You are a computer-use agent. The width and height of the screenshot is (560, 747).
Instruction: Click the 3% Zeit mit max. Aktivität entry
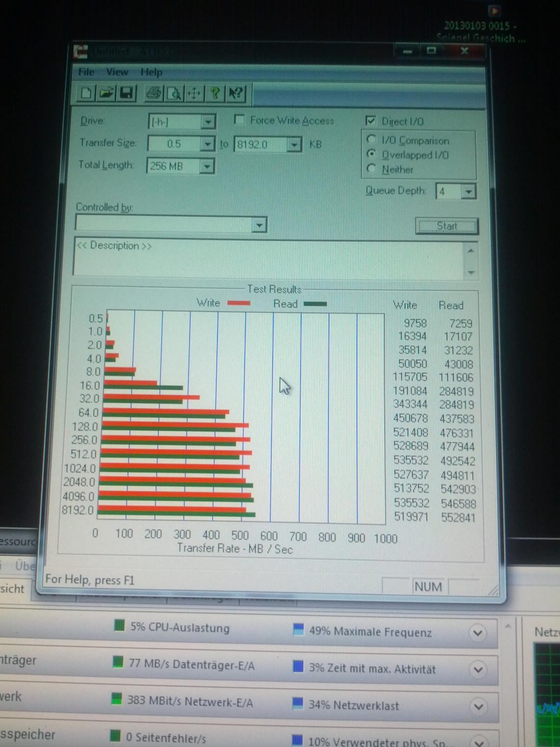(x=372, y=668)
